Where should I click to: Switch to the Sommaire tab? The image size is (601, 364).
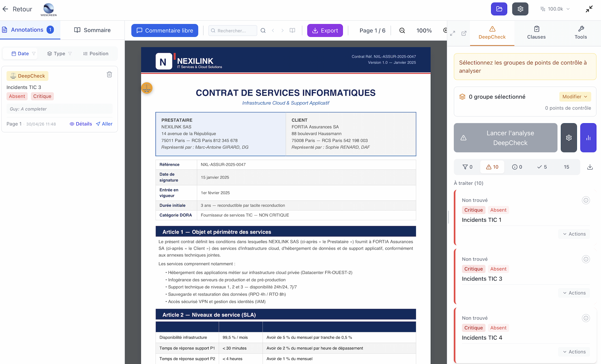(x=92, y=30)
